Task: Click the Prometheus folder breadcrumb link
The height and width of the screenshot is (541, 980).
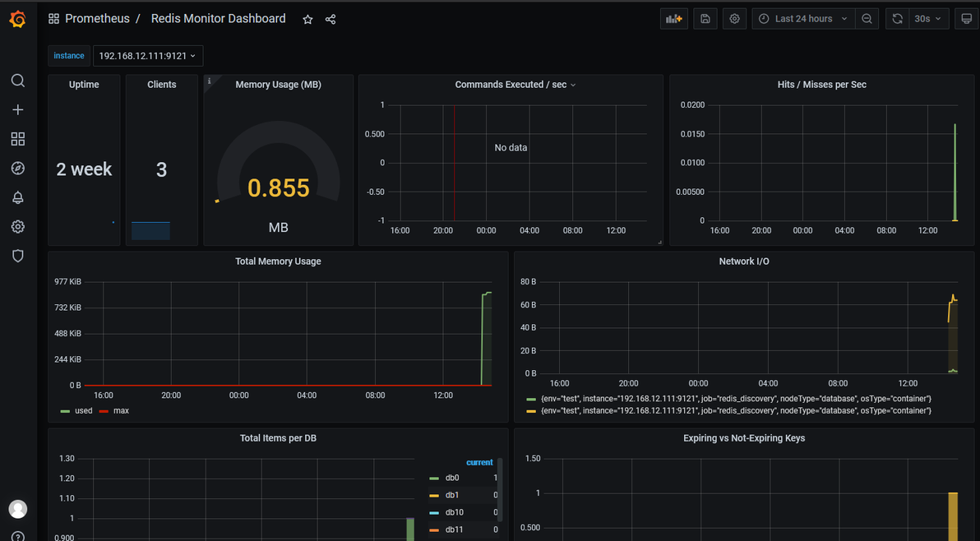Action: (x=97, y=19)
